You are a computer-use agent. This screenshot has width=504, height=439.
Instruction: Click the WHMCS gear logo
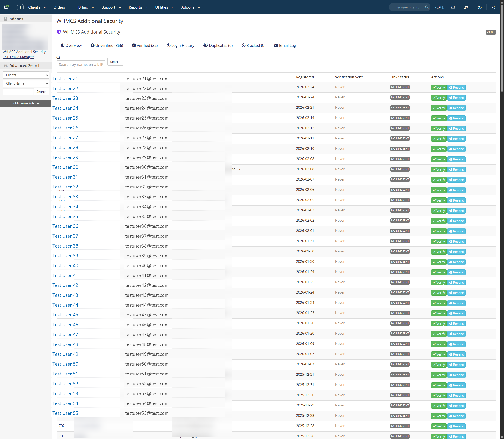(x=6, y=7)
